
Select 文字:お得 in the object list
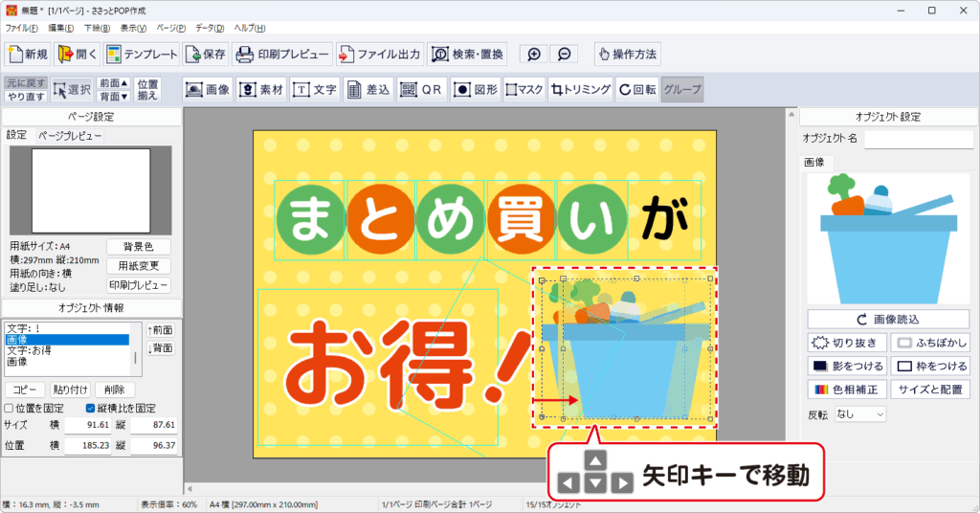coord(29,350)
